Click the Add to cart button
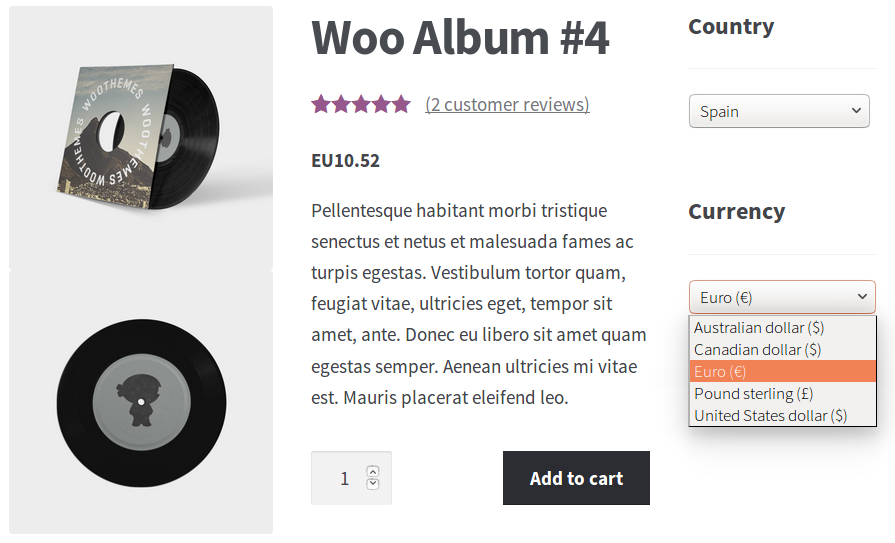 coord(576,478)
